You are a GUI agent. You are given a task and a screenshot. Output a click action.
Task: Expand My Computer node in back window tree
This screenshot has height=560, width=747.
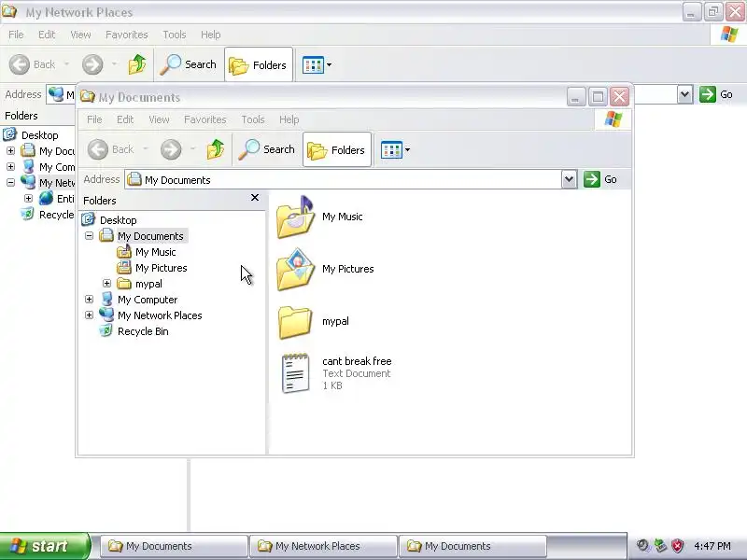10,167
